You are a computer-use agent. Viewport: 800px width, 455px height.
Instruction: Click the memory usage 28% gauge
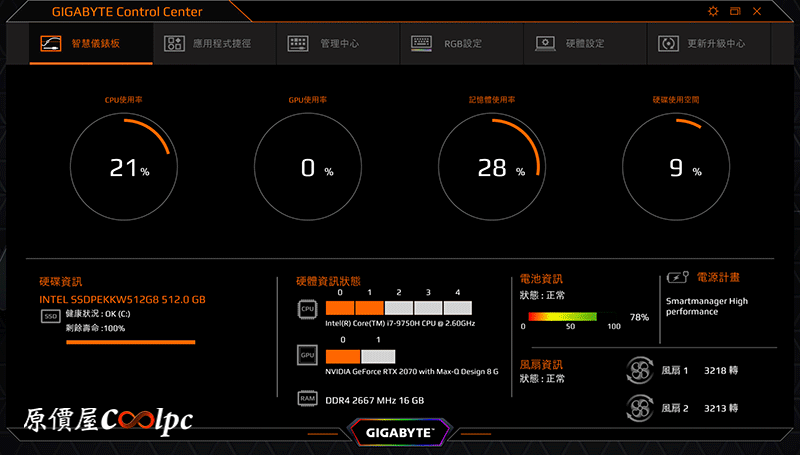492,167
